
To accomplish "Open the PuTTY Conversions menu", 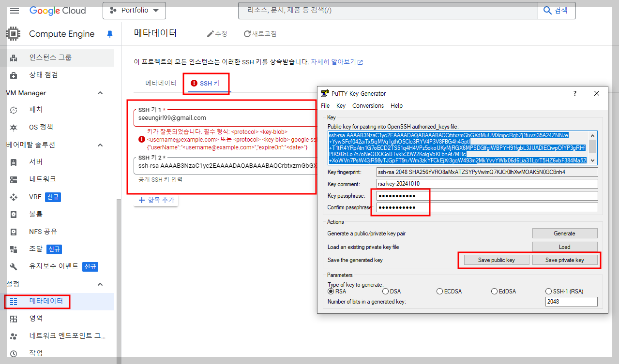I will click(368, 105).
